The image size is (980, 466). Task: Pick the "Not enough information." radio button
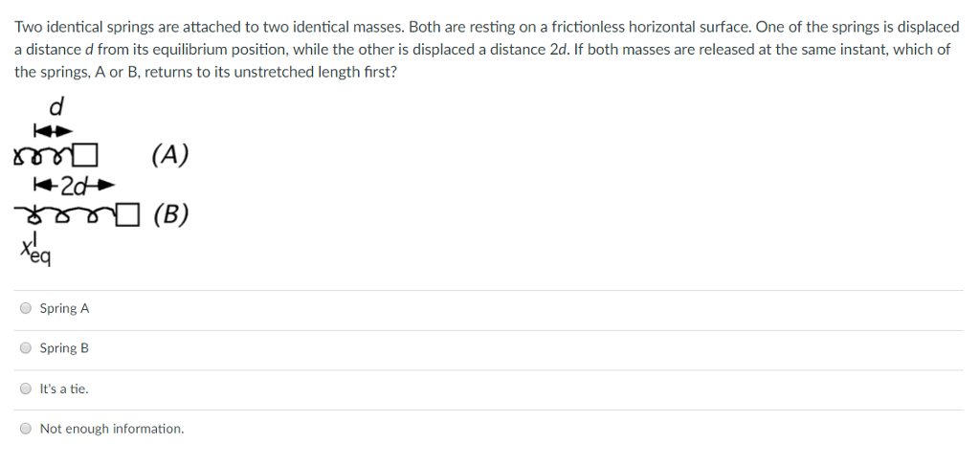coord(26,429)
